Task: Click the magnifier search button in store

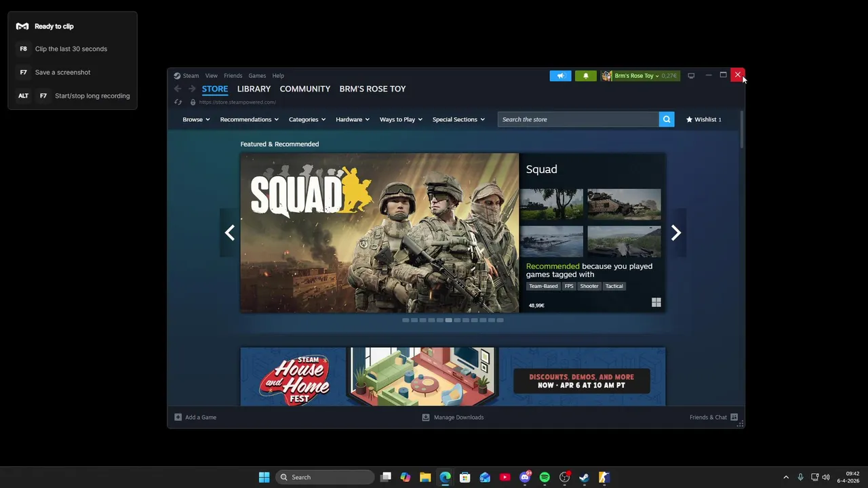Action: click(x=667, y=119)
